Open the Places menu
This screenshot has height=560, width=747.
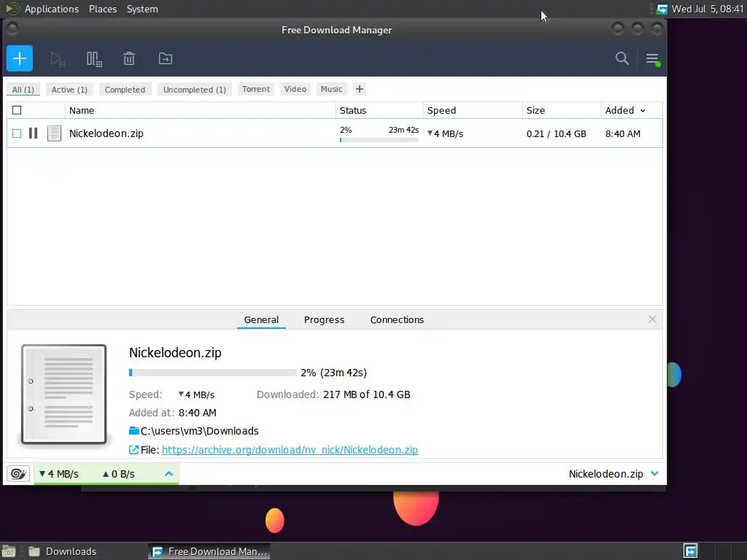103,9
